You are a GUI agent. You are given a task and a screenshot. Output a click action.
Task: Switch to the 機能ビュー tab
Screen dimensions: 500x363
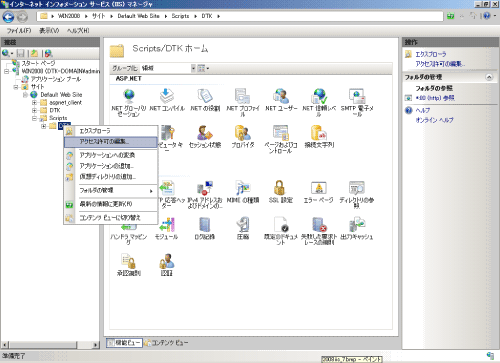click(x=124, y=343)
